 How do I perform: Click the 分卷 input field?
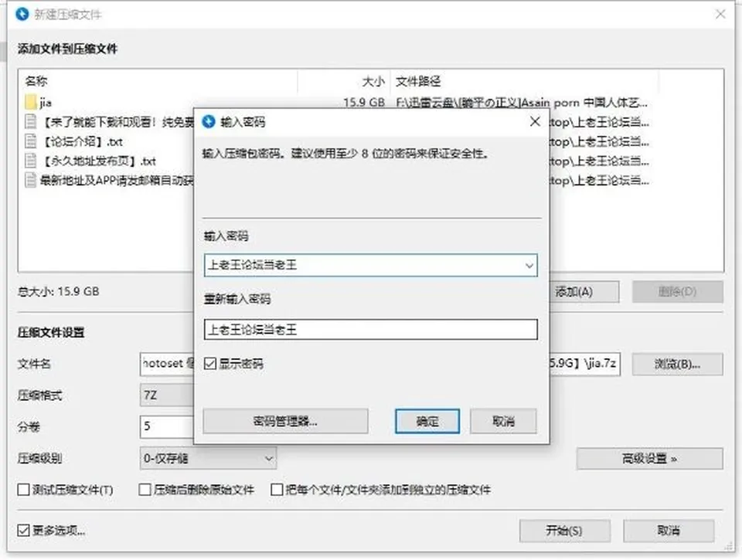(167, 426)
